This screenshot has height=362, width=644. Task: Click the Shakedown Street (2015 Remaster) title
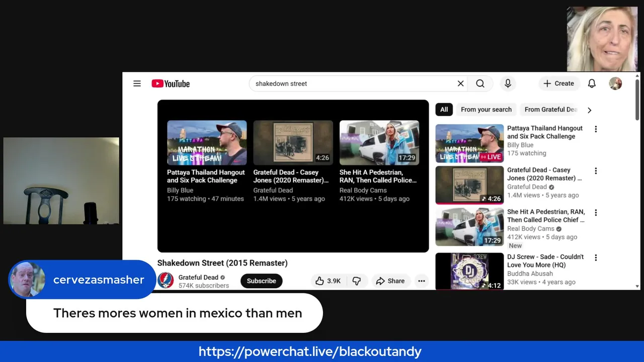(222, 263)
